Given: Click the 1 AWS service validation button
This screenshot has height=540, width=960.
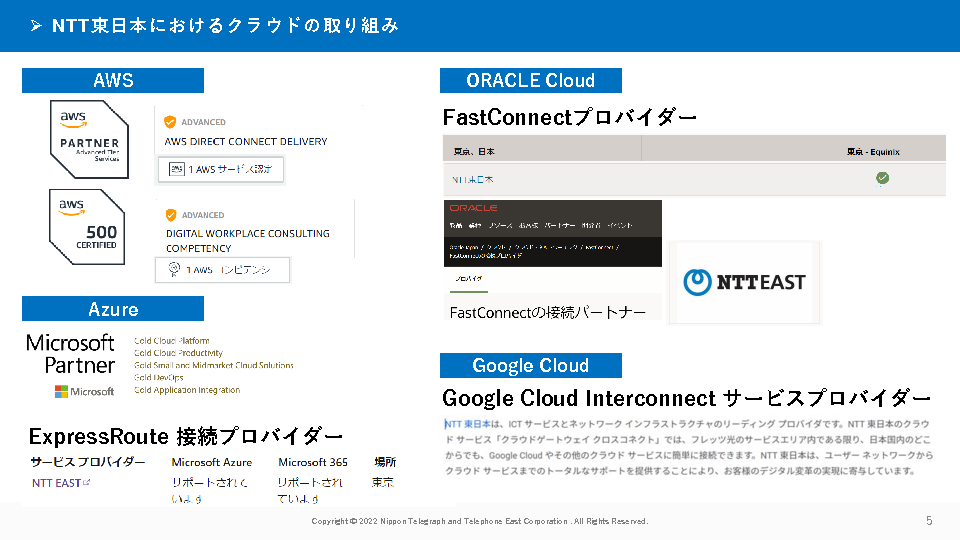Looking at the screenshot, I should coord(221,169).
